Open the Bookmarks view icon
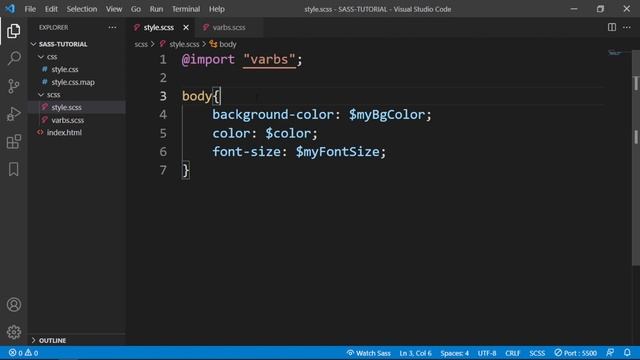The height and width of the screenshot is (360, 640). 13,169
